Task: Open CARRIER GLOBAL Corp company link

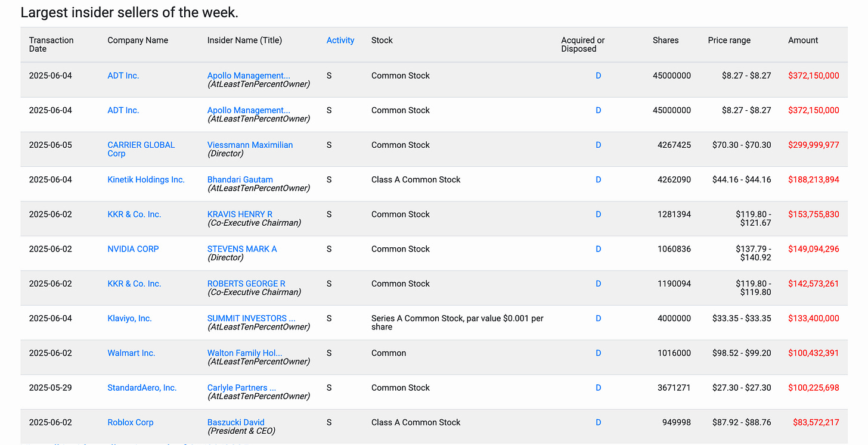Action: (141, 149)
